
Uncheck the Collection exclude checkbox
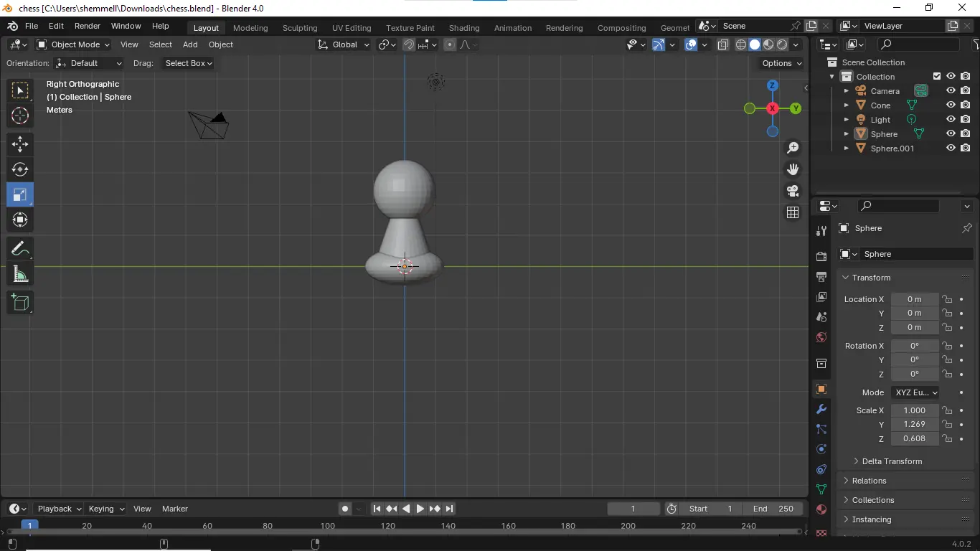(x=937, y=76)
